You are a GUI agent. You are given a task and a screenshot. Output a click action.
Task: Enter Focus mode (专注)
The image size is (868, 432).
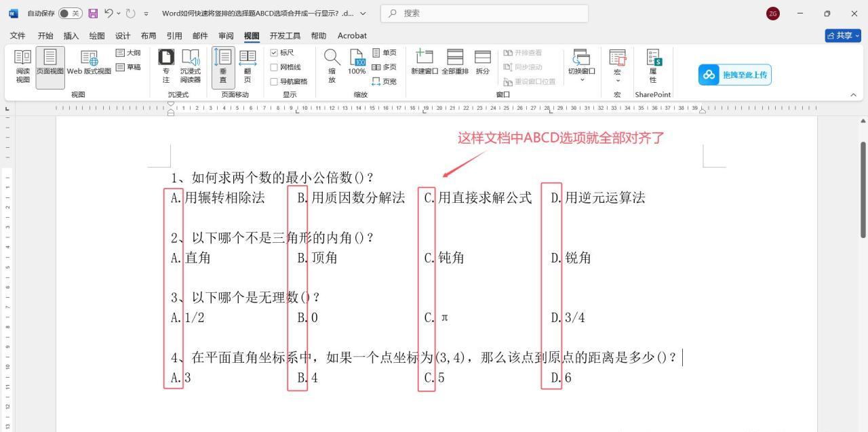[166, 67]
